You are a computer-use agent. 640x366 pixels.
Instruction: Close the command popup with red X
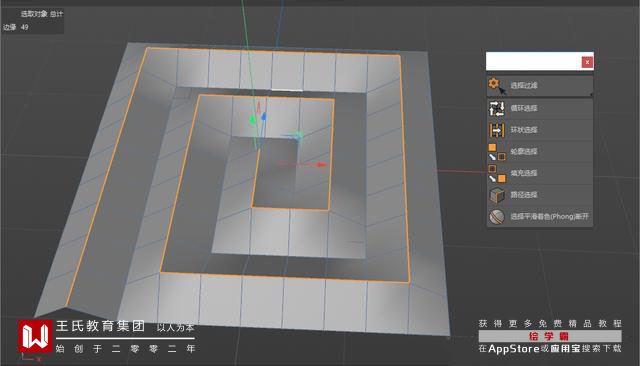coord(587,62)
